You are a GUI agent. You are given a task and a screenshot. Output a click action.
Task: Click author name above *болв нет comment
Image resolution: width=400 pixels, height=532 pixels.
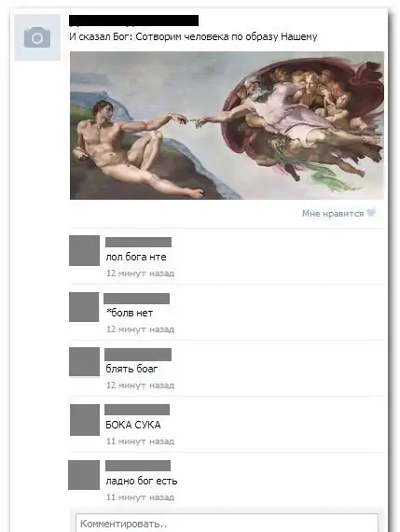coord(137,299)
